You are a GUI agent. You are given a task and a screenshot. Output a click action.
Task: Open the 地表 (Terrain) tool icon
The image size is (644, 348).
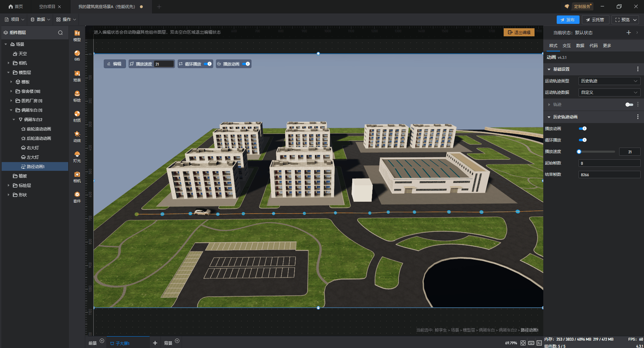point(77,76)
